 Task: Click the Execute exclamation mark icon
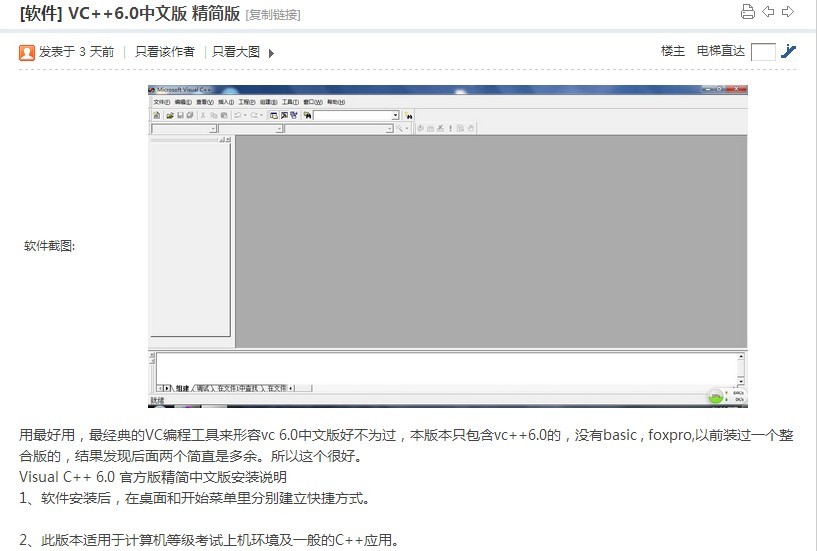450,128
